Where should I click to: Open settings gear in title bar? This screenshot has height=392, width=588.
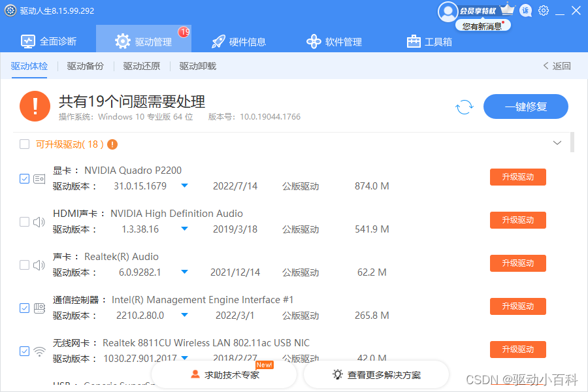[544, 10]
